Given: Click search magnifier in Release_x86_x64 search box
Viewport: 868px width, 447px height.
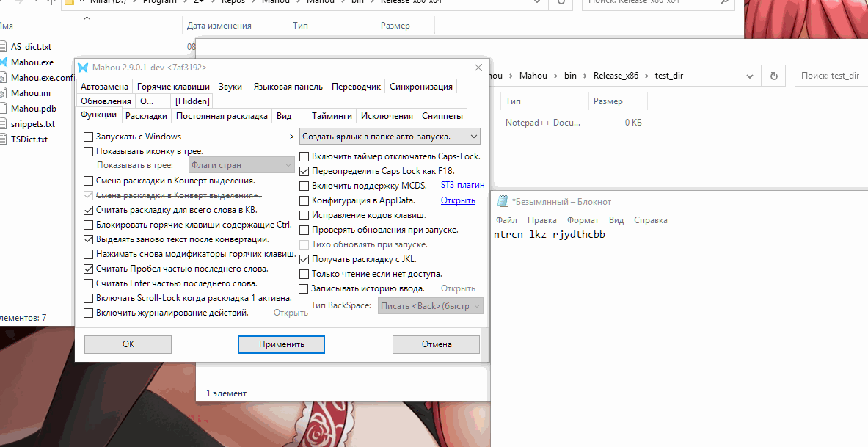Looking at the screenshot, I should coord(724,2).
